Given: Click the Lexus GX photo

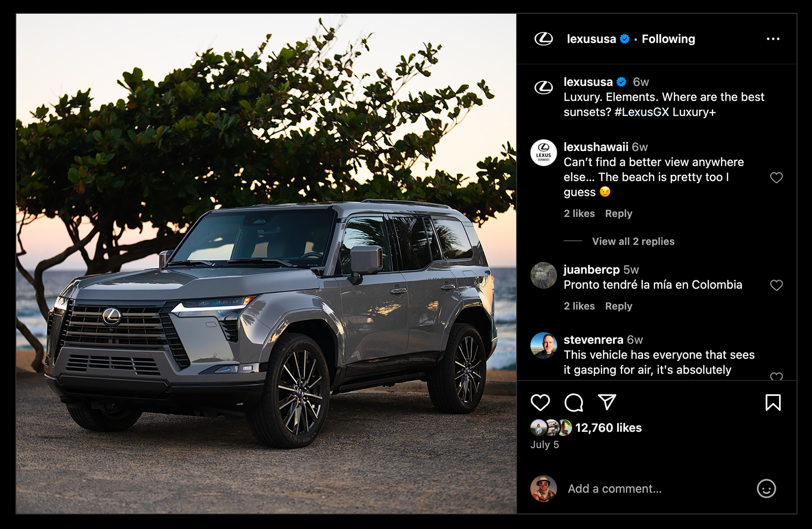Looking at the screenshot, I should pos(266,264).
